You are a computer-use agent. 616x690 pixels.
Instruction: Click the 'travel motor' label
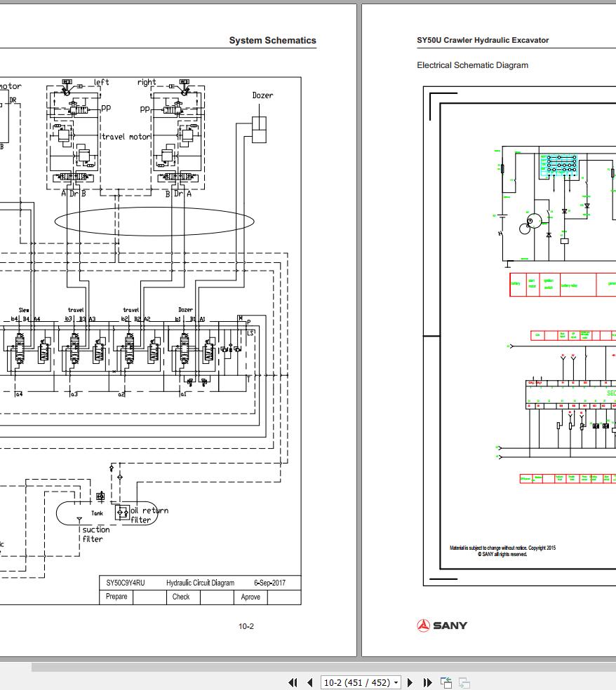(x=126, y=137)
